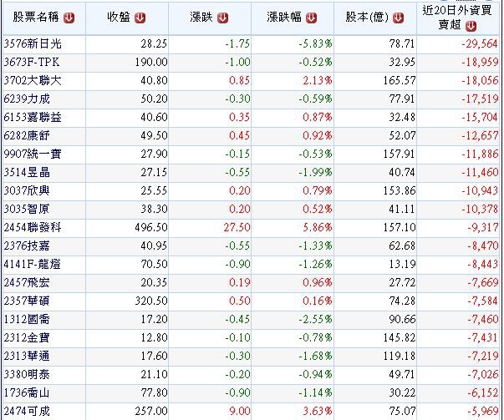Image resolution: width=504 pixels, height=420 pixels.
Task: Select closing price 257.00 of 可成
Action: point(151,412)
